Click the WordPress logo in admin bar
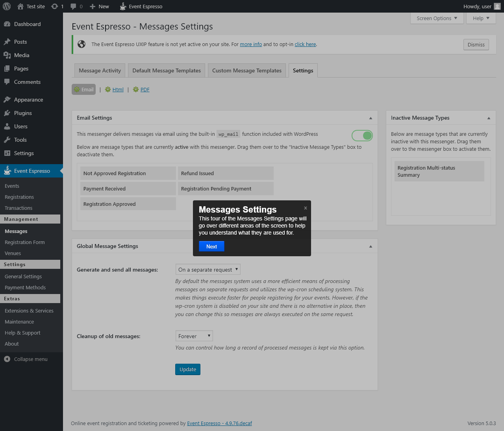 (7, 6)
